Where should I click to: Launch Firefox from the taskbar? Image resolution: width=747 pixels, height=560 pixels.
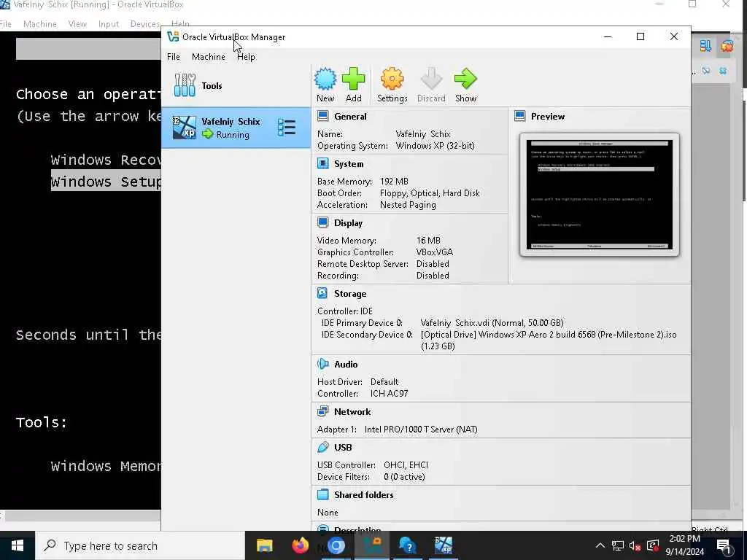300,545
